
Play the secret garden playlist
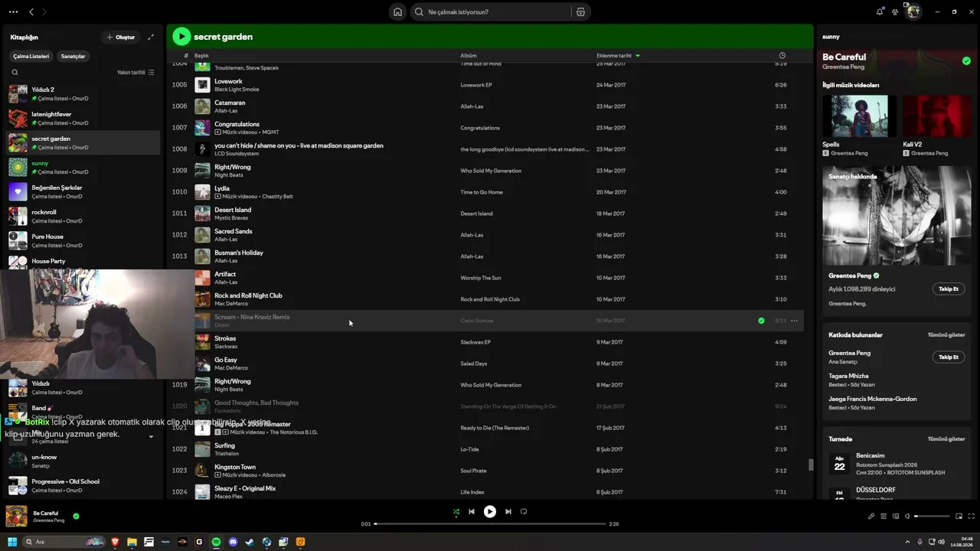(x=181, y=36)
